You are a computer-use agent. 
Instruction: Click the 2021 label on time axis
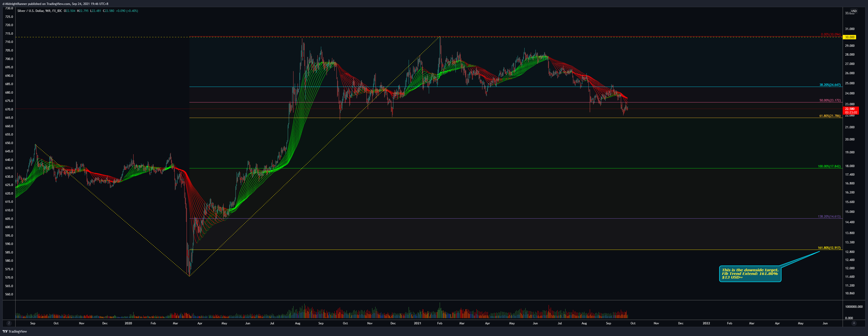pyautogui.click(x=417, y=323)
